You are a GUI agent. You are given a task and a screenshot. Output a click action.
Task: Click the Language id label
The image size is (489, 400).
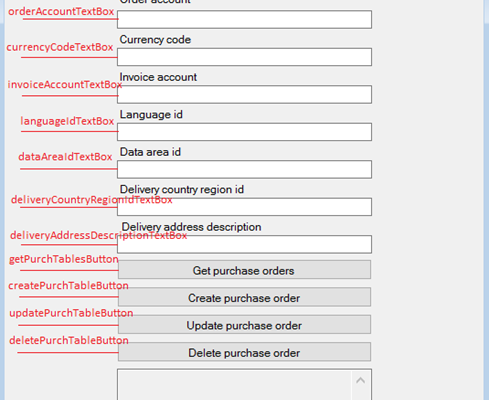[151, 115]
